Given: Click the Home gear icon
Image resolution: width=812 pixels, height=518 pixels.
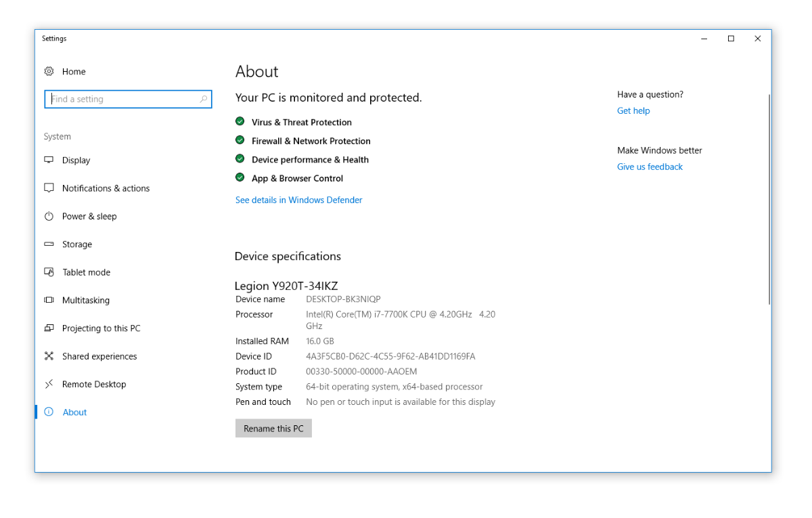Looking at the screenshot, I should point(49,71).
